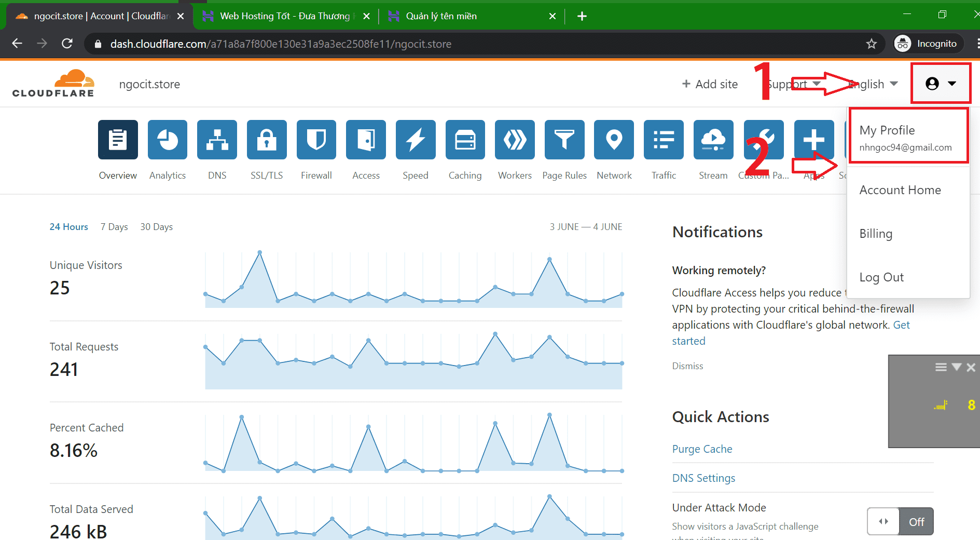
Task: Click the Purge Cache link
Action: [702, 449]
